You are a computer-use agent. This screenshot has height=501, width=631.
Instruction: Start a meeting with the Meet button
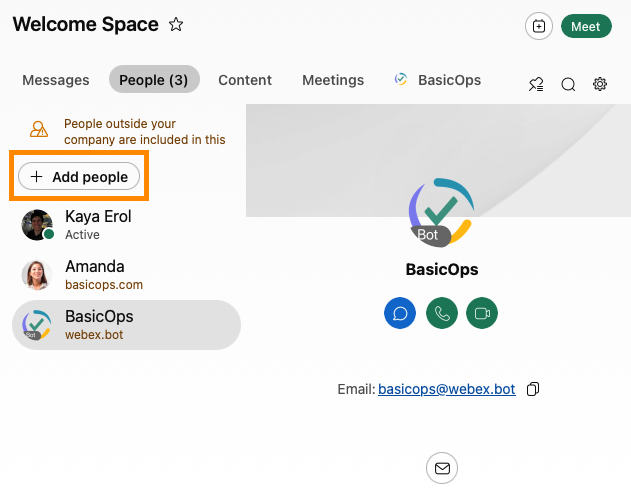[x=586, y=26]
